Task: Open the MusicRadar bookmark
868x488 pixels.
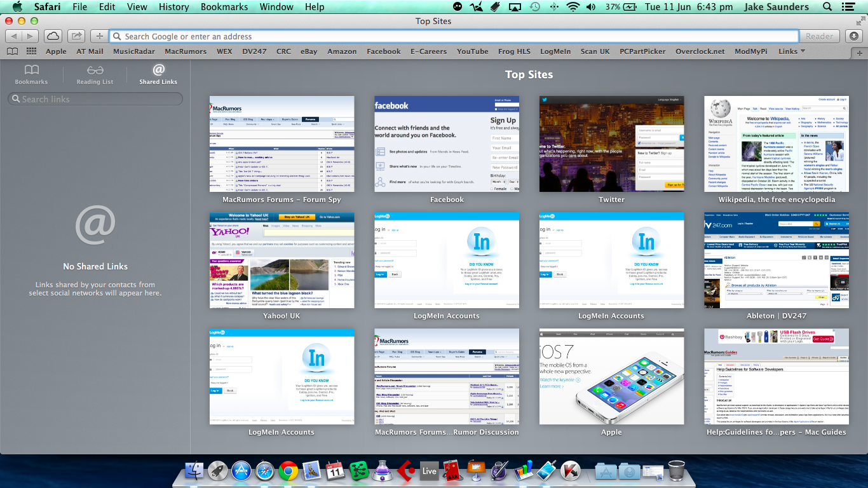Action: (x=133, y=51)
